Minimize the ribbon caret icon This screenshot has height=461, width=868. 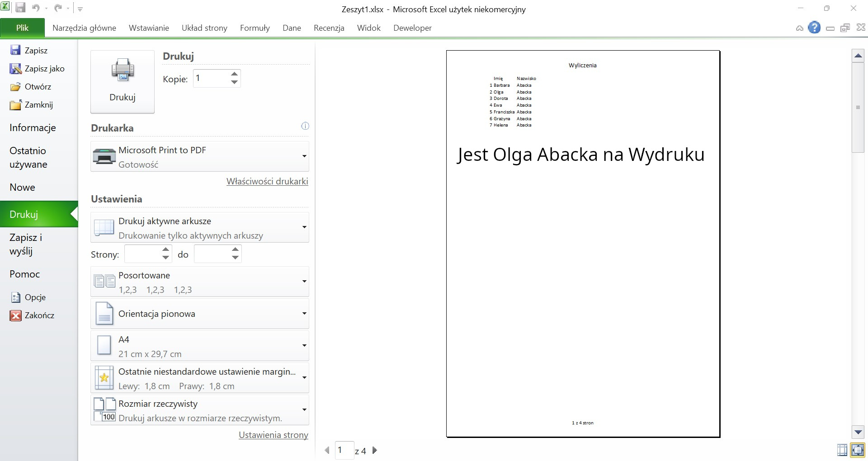coord(800,28)
